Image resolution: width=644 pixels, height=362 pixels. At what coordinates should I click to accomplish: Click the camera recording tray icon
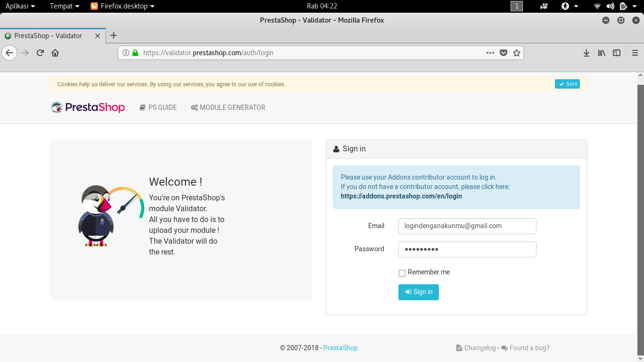tap(544, 6)
